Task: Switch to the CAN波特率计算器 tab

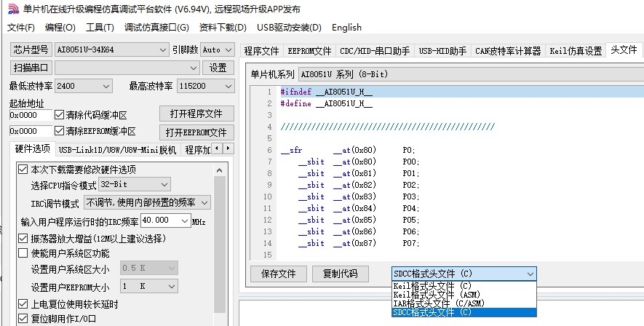Action: click(508, 51)
